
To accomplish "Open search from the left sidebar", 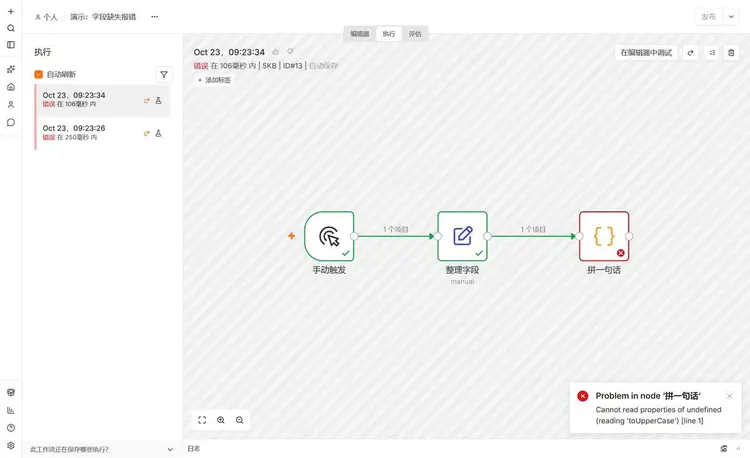I will [11, 28].
